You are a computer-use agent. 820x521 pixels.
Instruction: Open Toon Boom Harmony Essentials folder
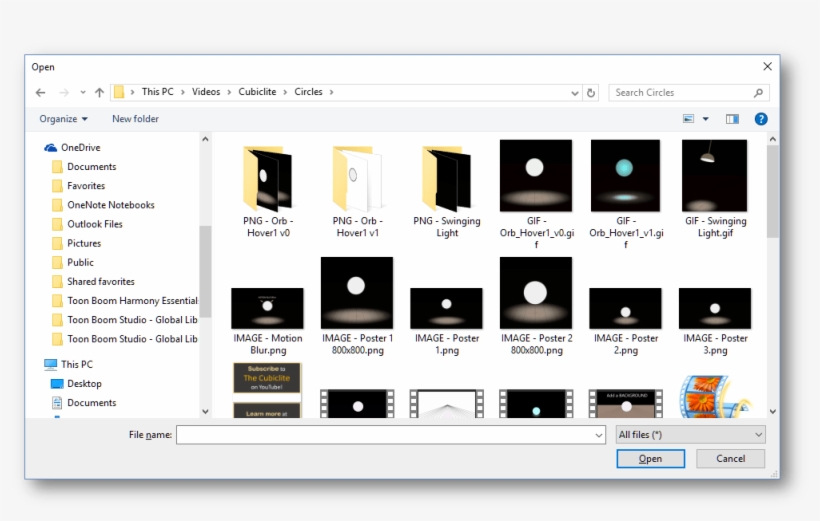[x=132, y=300]
